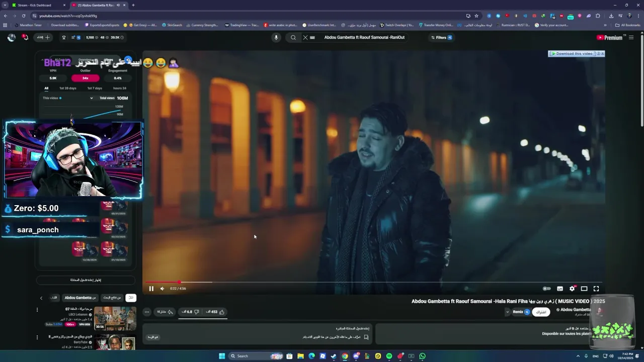Open the search Filters button
Screen dimensions: 644x362
coord(441,37)
